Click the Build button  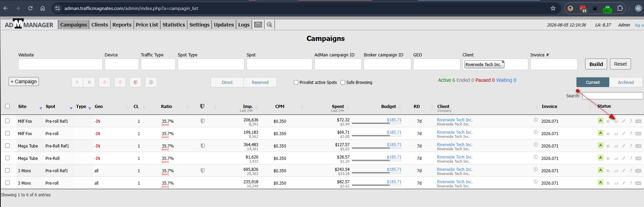[x=596, y=64]
